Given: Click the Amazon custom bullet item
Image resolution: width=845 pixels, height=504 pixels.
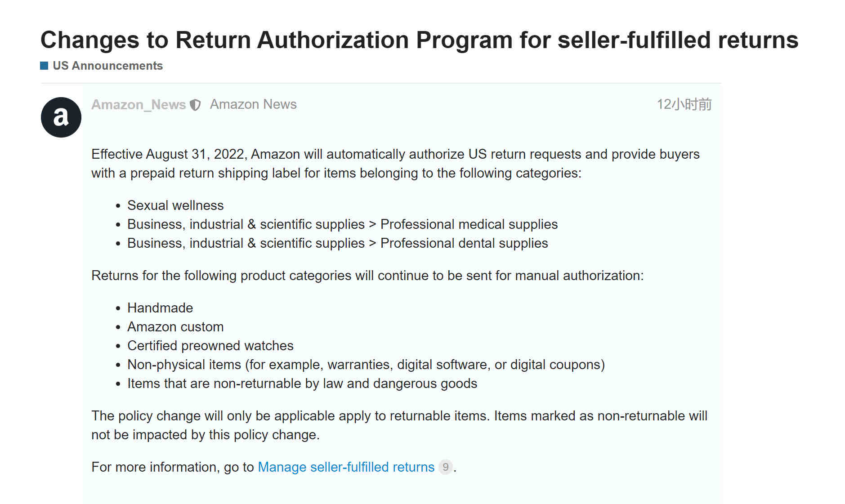Looking at the screenshot, I should tap(175, 327).
